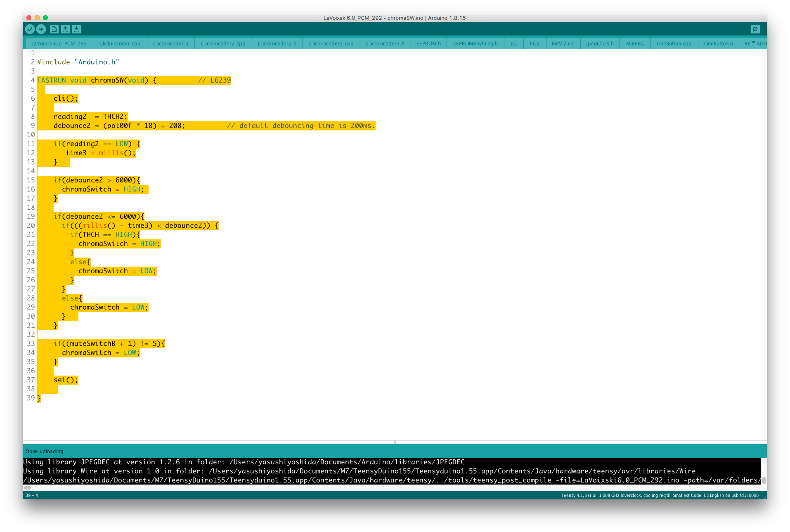Place cursor on 'cli();' line
Screen dimensions: 790x532
66,98
